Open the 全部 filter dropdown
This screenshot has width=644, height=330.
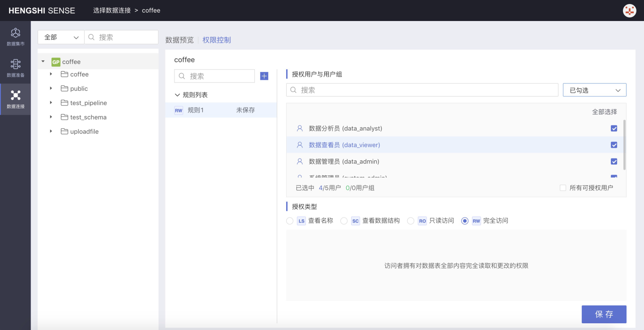[x=61, y=38]
